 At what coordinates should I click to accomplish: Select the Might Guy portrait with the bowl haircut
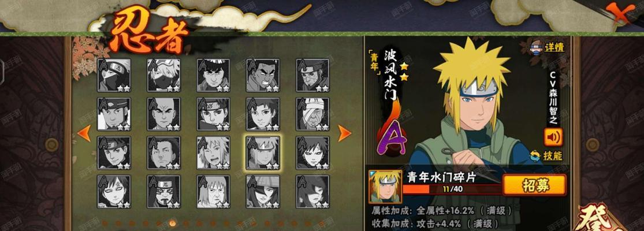(x=213, y=75)
